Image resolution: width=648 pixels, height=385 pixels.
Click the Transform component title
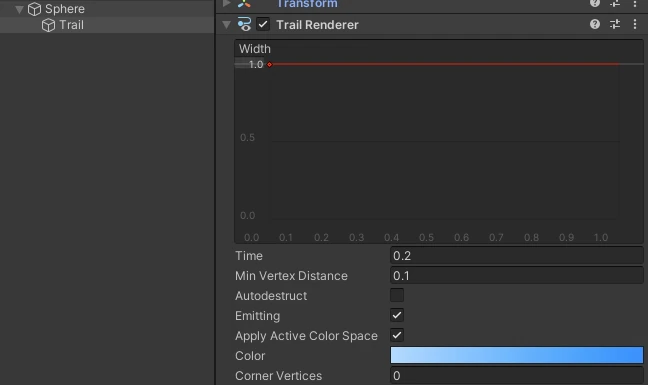307,4
